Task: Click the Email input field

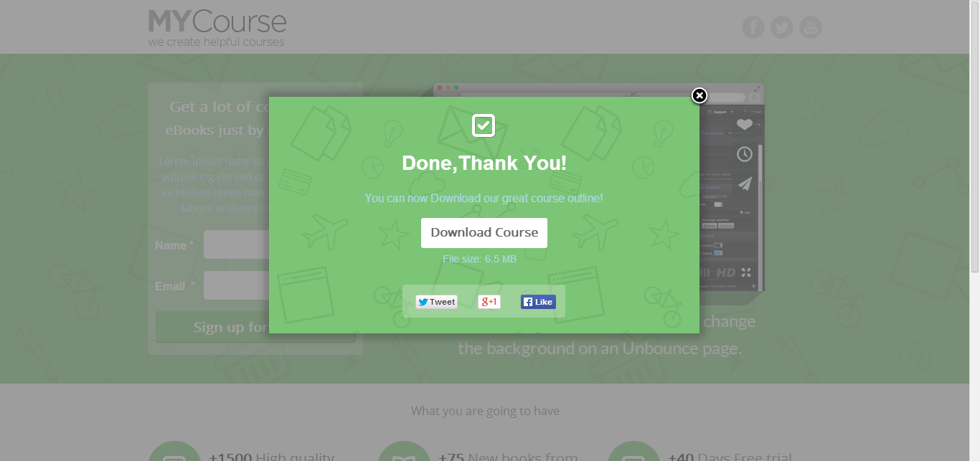Action: coord(237,285)
